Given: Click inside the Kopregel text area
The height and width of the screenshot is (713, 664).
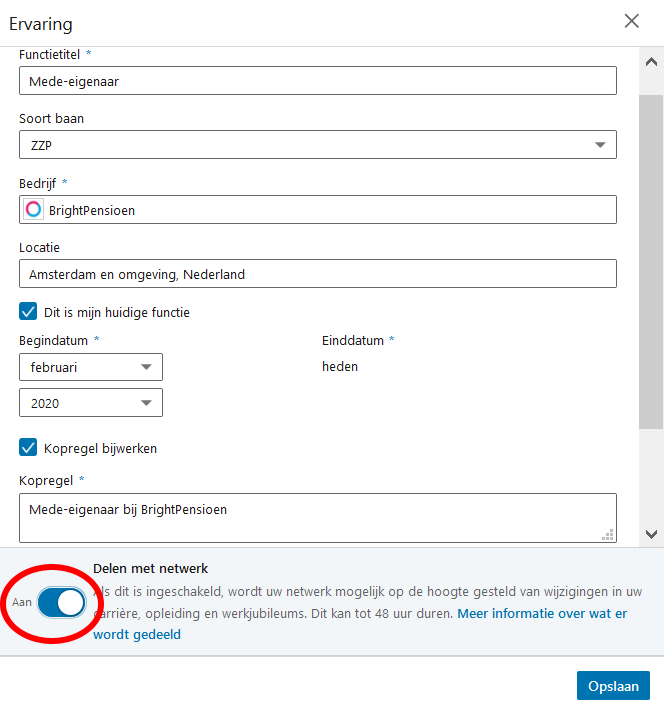Looking at the screenshot, I should tap(318, 518).
